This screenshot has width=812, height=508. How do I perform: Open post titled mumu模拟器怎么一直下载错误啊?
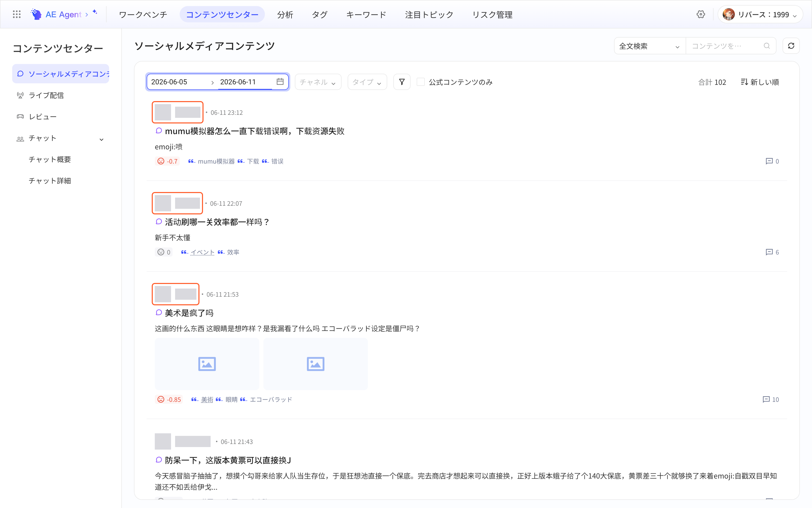coord(255,131)
